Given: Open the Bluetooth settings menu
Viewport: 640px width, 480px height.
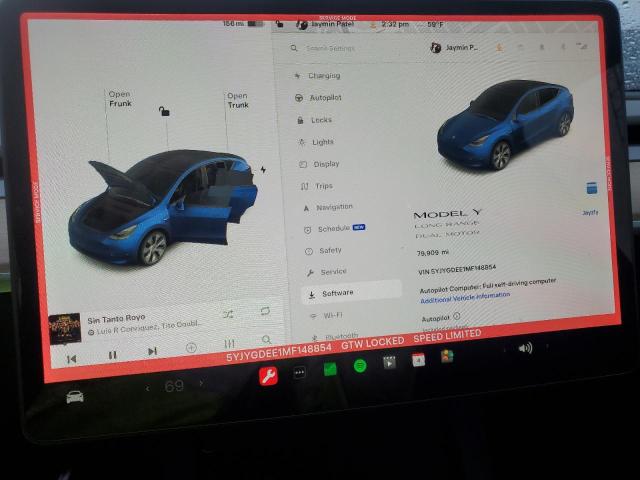Looking at the screenshot, I should pos(335,336).
